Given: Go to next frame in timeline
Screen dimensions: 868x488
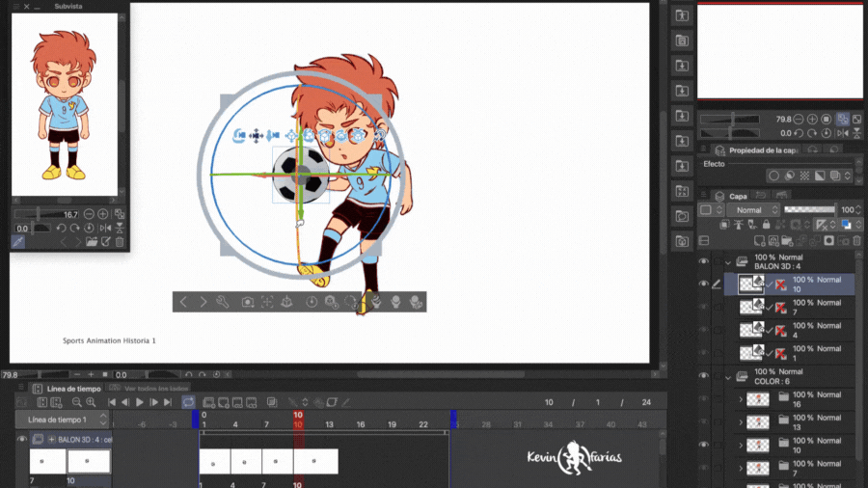Looking at the screenshot, I should pos(154,402).
